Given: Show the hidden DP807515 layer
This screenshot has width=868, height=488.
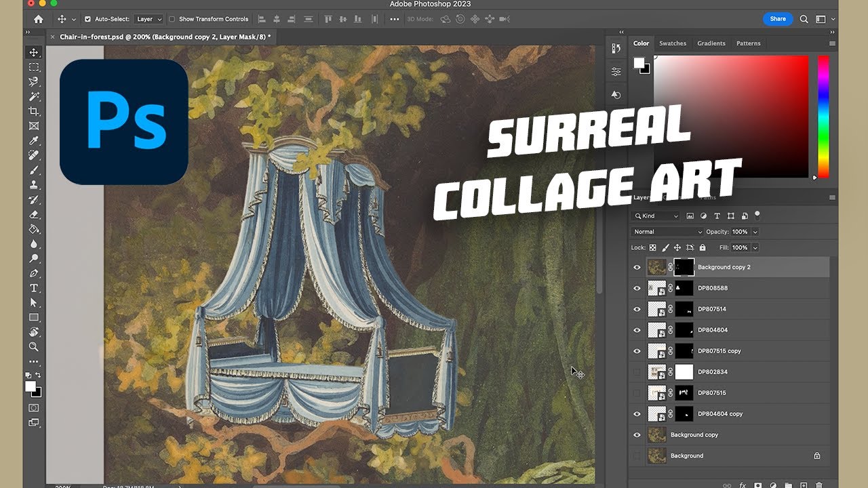Looking at the screenshot, I should tap(637, 393).
